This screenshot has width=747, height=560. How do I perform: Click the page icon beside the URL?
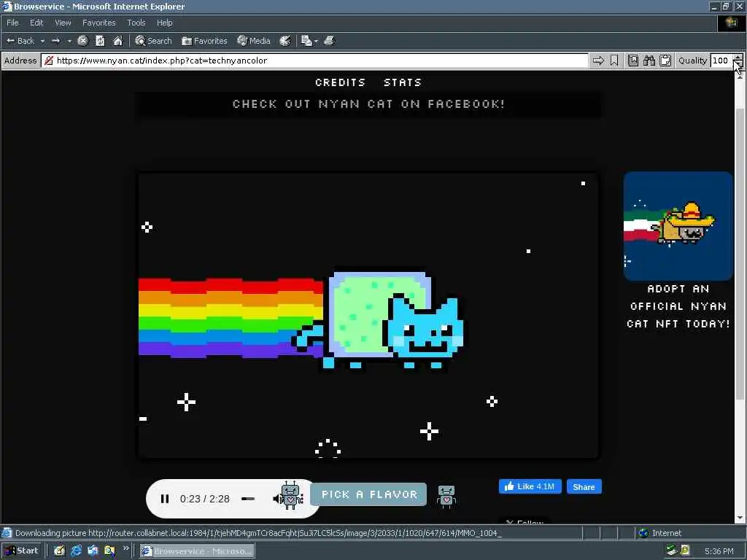pos(49,61)
